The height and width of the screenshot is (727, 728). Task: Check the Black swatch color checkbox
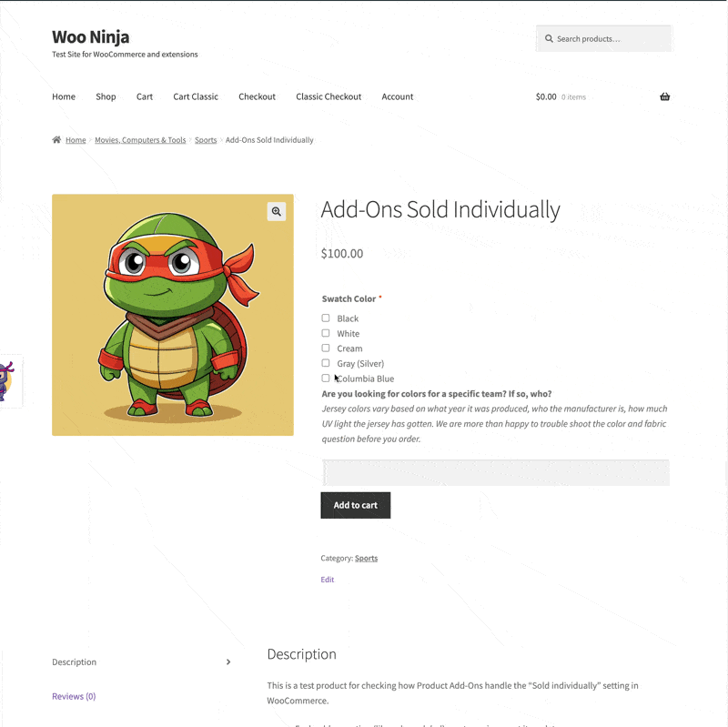[326, 318]
